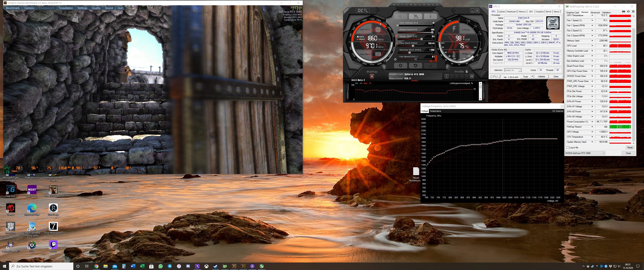The image size is (644, 270).
Task: Click the OC Scanner button in curve editor
Action: coord(558,111)
